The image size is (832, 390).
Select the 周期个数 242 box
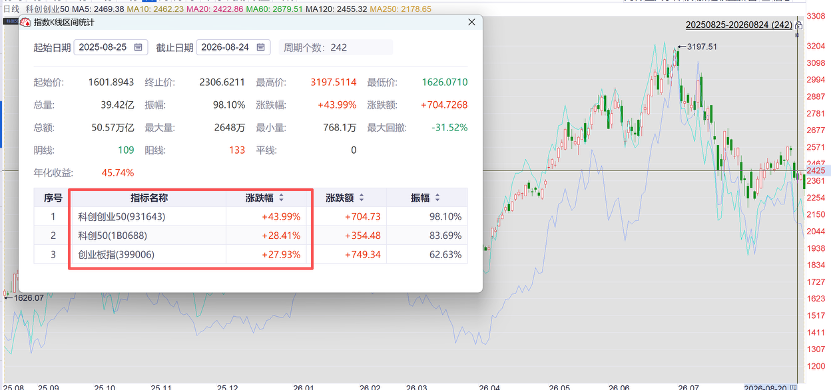[x=336, y=47]
